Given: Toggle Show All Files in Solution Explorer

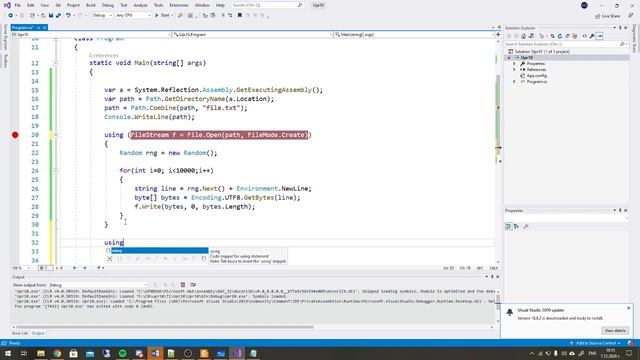Looking at the screenshot, I should [575, 36].
